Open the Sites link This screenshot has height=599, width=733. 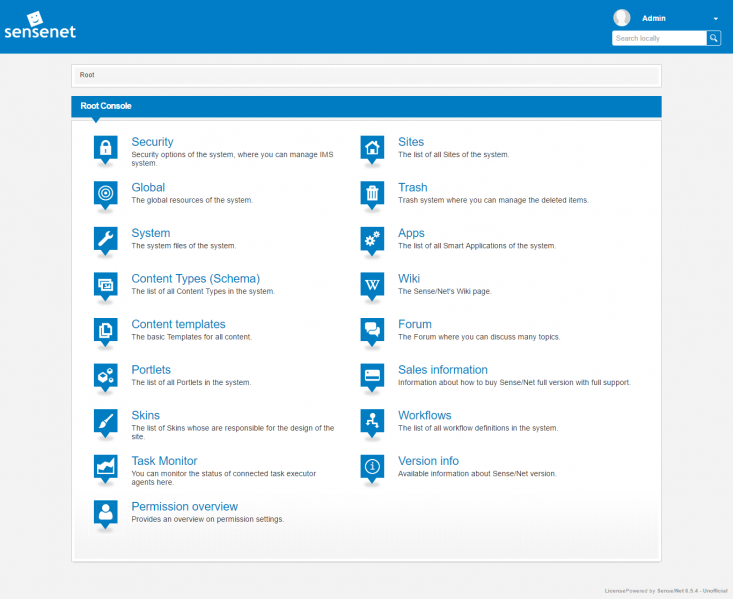click(411, 142)
